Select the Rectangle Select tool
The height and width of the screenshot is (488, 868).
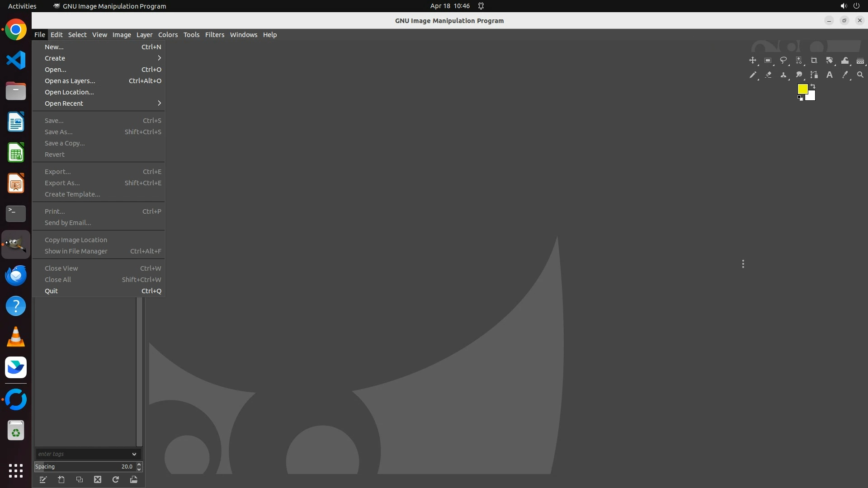click(x=768, y=60)
